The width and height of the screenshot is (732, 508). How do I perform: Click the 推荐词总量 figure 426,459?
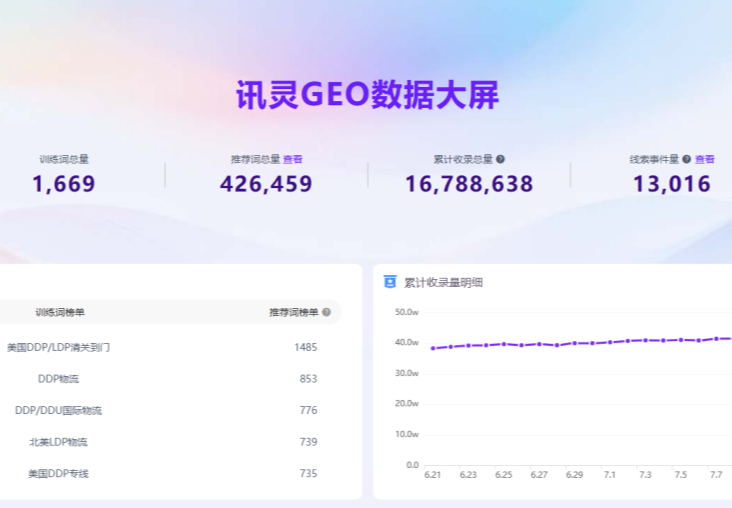[x=266, y=184]
